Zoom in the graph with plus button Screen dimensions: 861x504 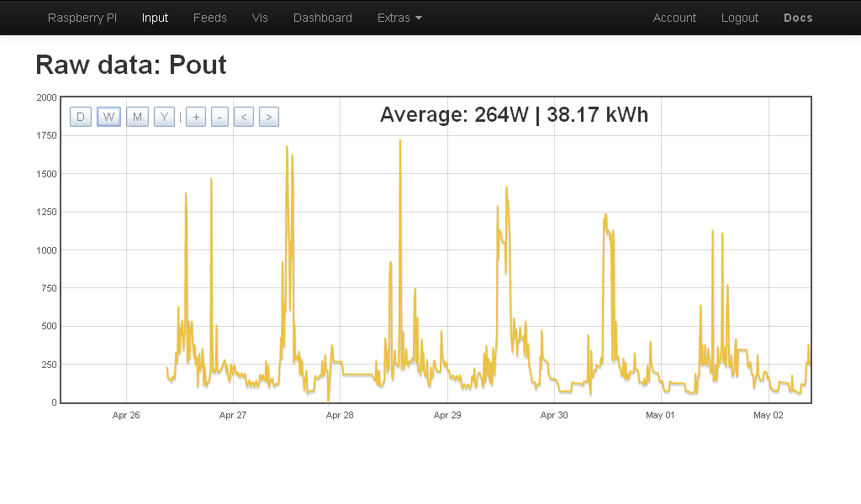[196, 117]
